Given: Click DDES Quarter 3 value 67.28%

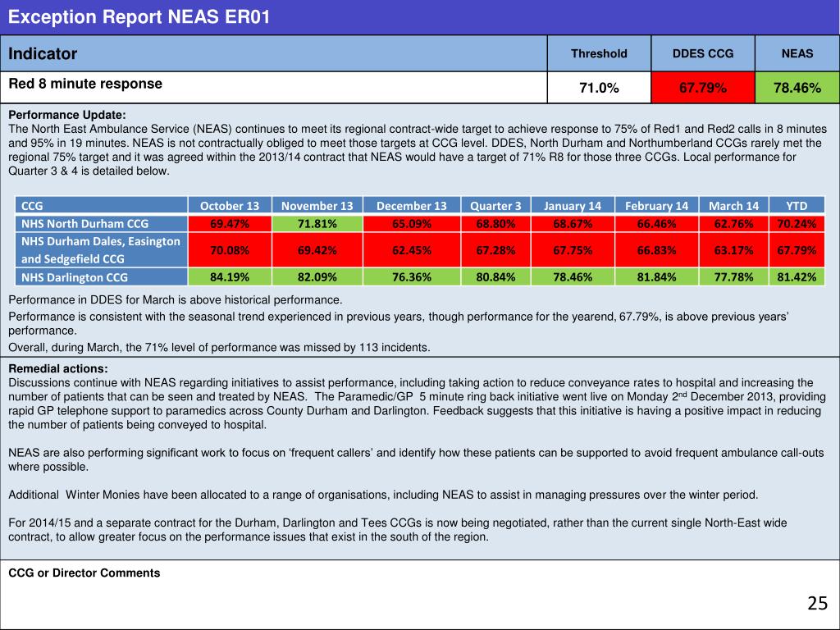Looking at the screenshot, I should click(x=495, y=249).
